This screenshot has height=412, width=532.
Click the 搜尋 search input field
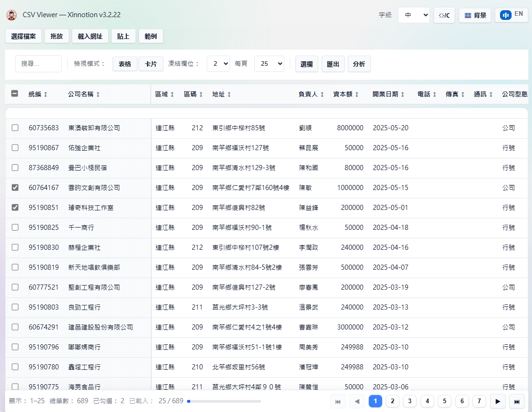click(38, 64)
